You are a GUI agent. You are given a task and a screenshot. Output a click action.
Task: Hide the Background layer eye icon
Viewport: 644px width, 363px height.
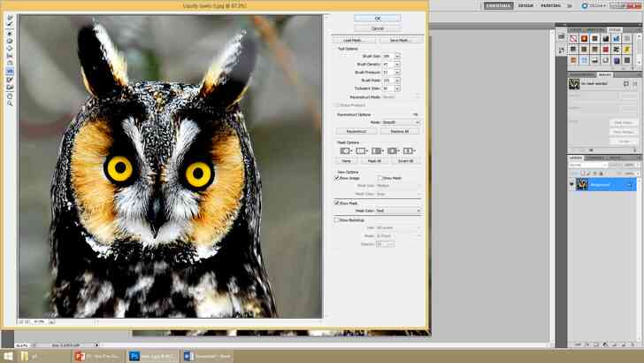571,184
